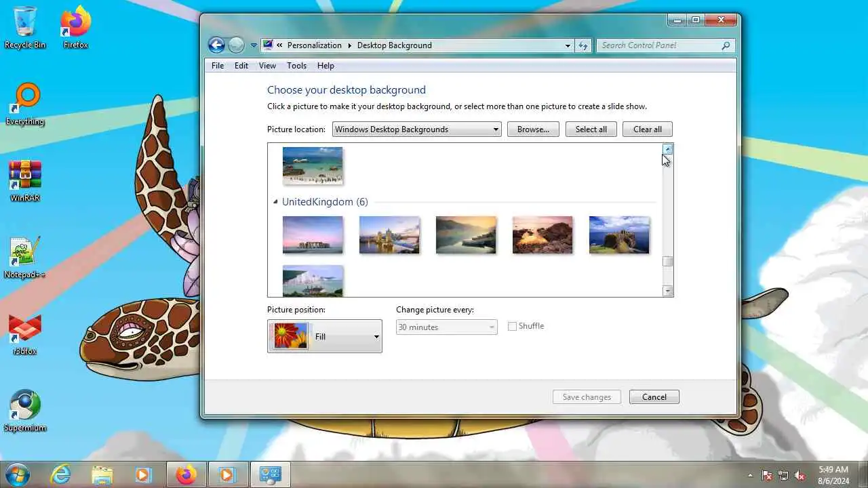Click the search magnifier icon

click(x=726, y=45)
